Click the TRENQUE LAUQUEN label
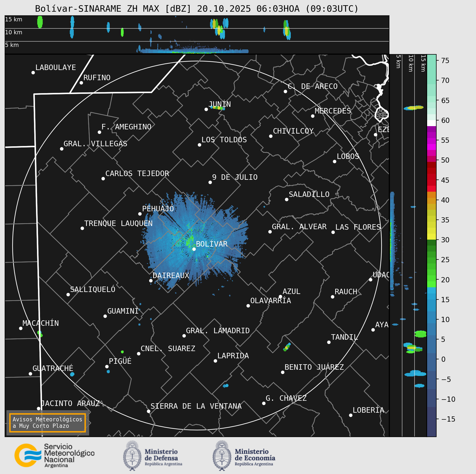Image resolution: width=476 pixels, height=474 pixels. point(118,223)
